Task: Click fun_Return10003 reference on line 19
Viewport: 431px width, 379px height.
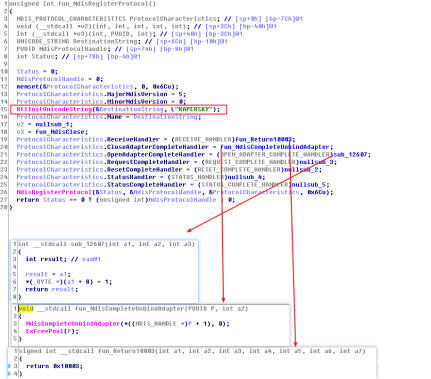Action: (263, 139)
